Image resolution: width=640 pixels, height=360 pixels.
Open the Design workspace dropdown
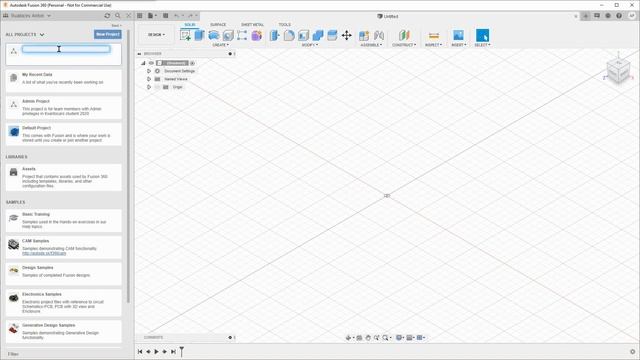click(x=156, y=35)
